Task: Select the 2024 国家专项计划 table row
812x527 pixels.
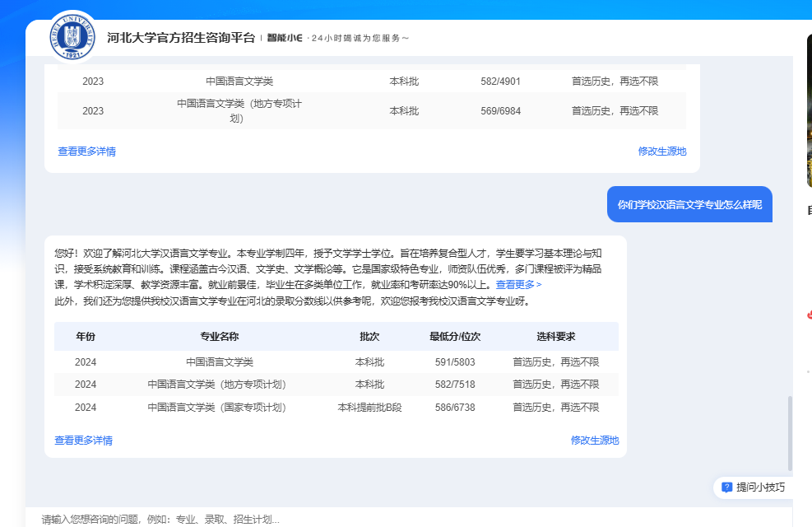Action: click(x=336, y=408)
